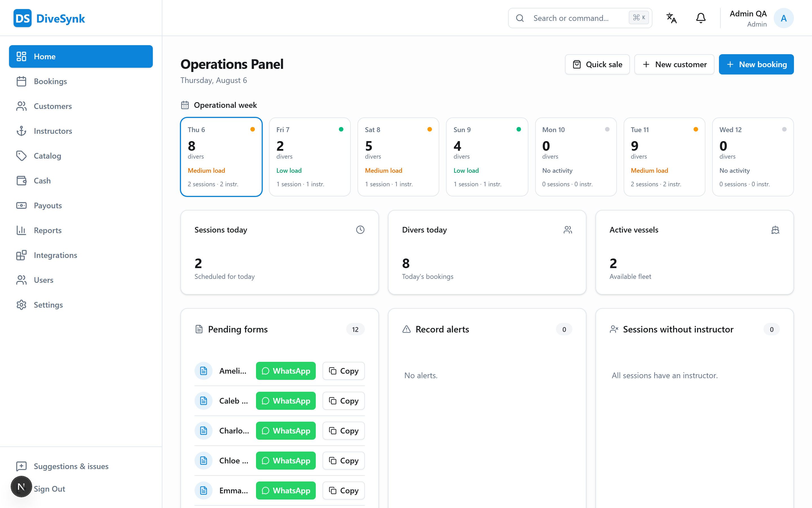This screenshot has width=812, height=508.
Task: Click the Pending forms count badge 12
Action: 355,330
